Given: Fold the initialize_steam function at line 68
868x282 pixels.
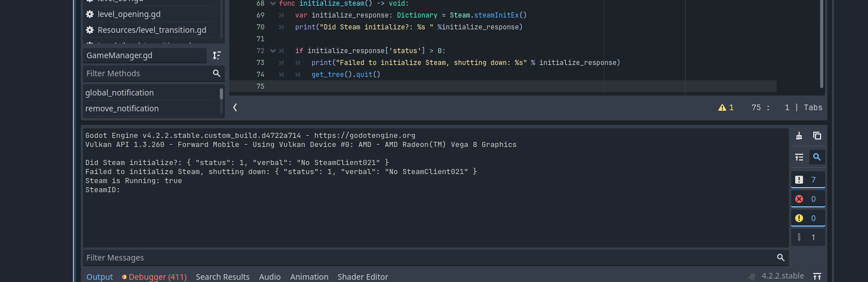Looking at the screenshot, I should (273, 3).
